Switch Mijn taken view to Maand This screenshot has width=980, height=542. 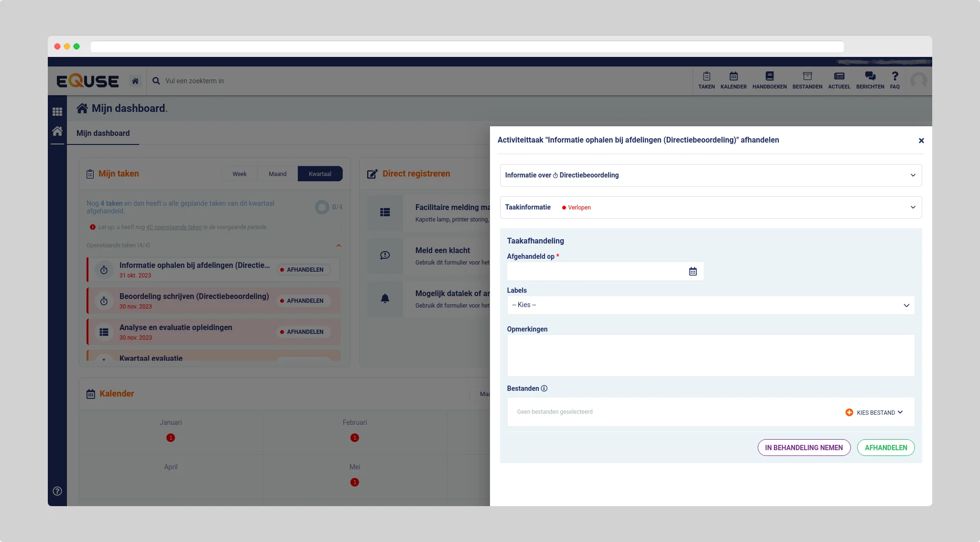coord(277,174)
